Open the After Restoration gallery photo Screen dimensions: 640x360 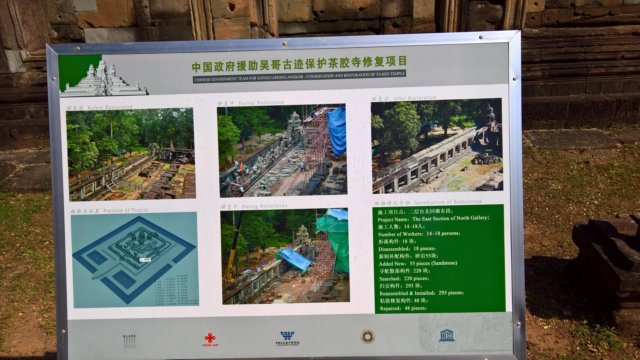(x=437, y=146)
